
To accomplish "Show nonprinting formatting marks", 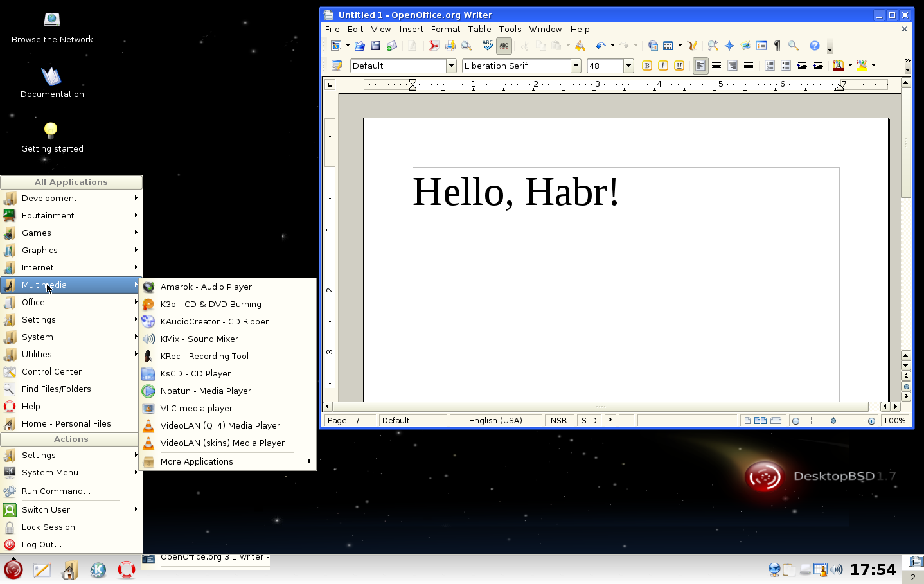I will 776,46.
